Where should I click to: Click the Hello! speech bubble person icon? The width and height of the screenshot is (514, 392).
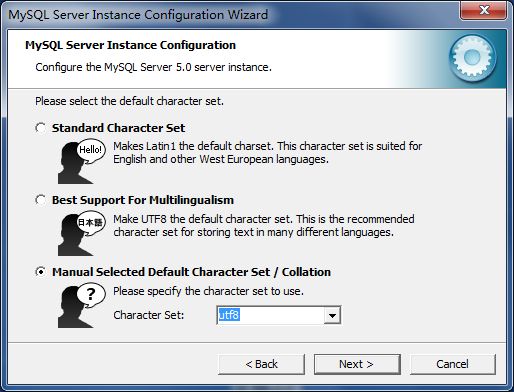pos(82,161)
